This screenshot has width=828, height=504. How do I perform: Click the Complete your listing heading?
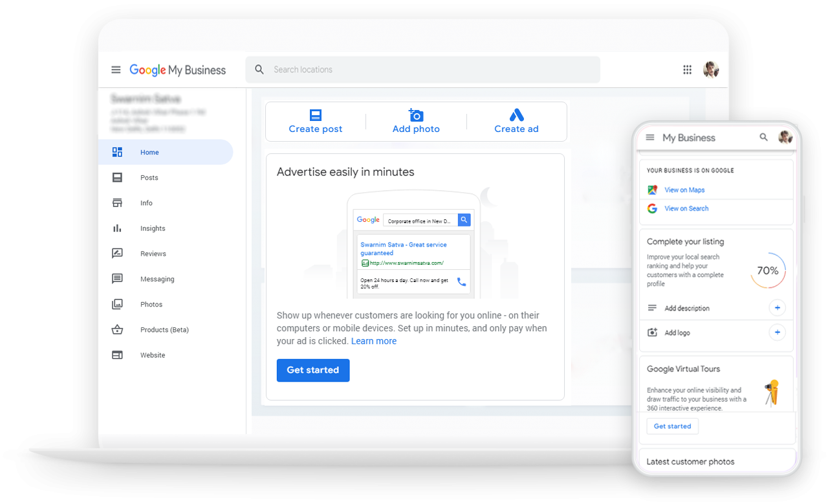click(x=685, y=241)
